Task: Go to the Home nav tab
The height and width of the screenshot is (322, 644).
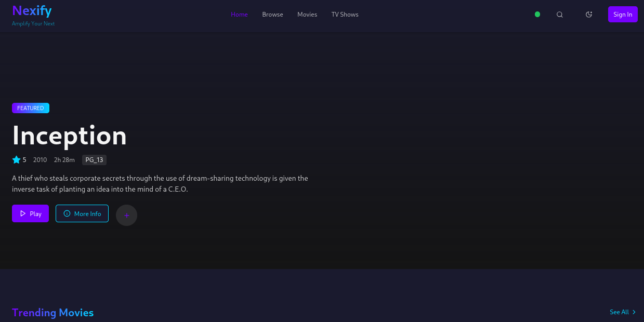Action: click(239, 15)
